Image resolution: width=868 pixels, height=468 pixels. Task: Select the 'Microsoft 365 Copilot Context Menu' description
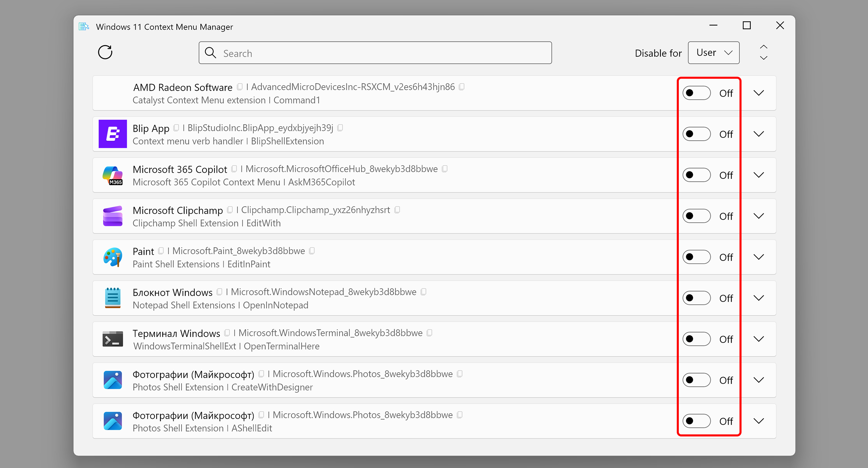coord(206,182)
